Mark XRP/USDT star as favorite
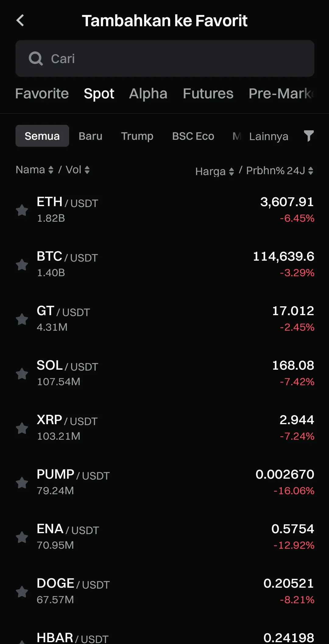The image size is (329, 644). point(22,428)
